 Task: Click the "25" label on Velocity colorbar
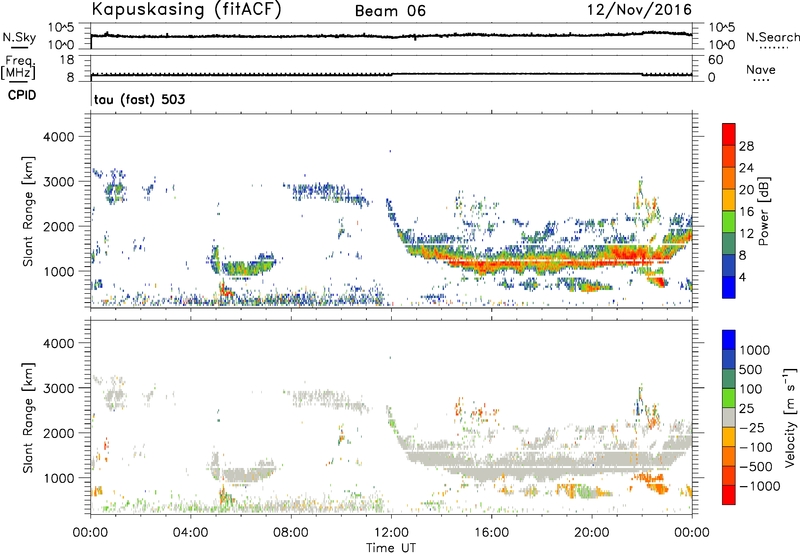pos(746,409)
